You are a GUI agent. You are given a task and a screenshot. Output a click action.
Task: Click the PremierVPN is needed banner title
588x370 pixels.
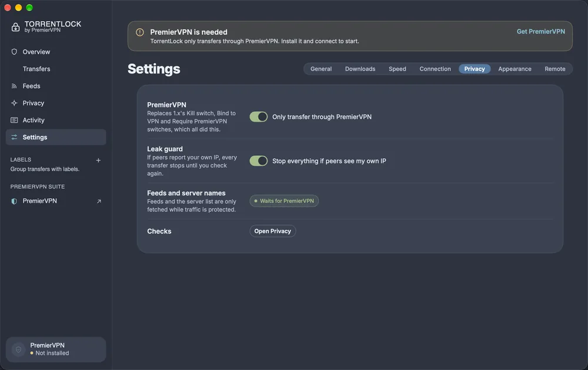pyautogui.click(x=189, y=32)
